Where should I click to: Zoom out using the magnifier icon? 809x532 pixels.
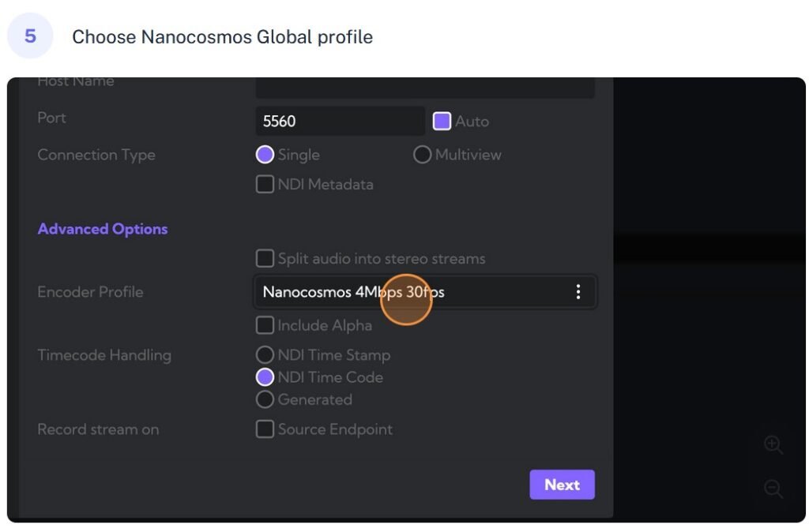point(773,489)
